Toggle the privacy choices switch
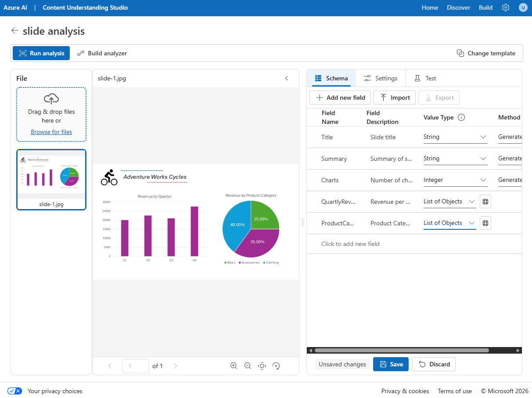Image resolution: width=532 pixels, height=398 pixels. point(14,391)
